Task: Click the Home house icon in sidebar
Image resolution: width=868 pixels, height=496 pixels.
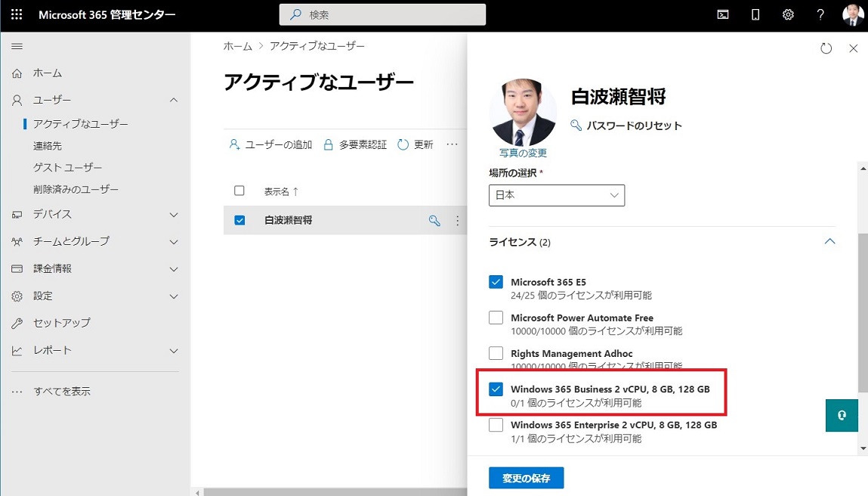Action: pos(17,73)
